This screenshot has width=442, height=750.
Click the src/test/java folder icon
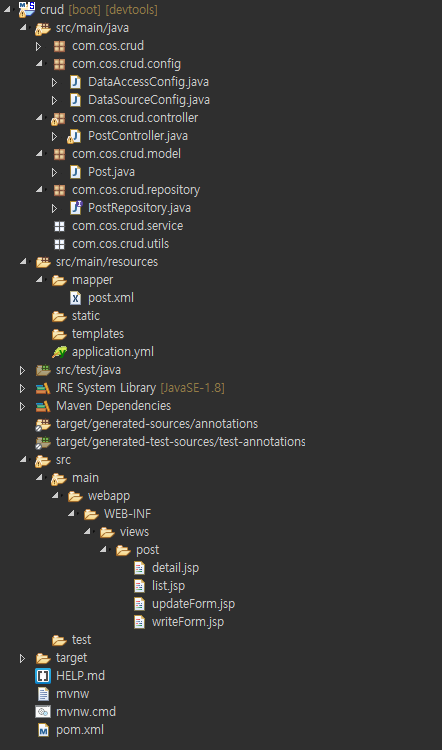click(x=43, y=370)
